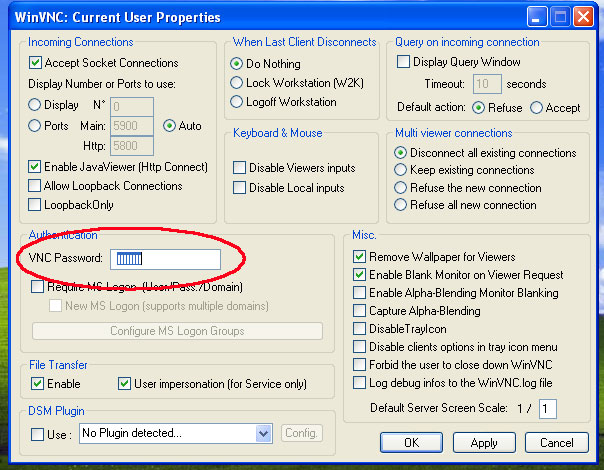This screenshot has height=470, width=604.
Task: Select the Ports radio button
Action: pyautogui.click(x=35, y=126)
